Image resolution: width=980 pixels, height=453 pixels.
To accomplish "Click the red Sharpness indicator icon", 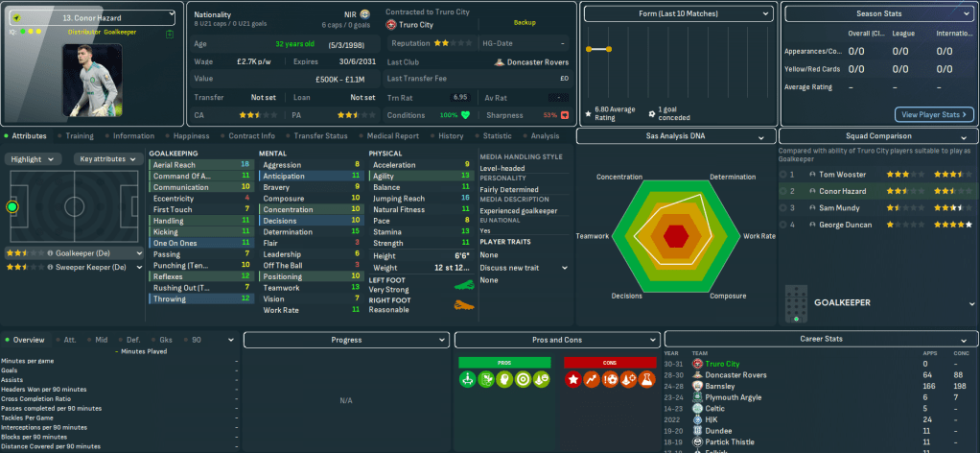I will point(565,115).
